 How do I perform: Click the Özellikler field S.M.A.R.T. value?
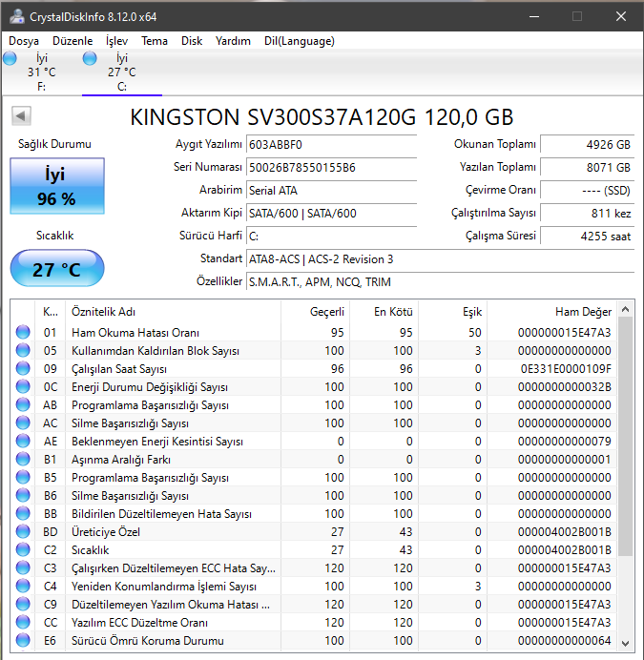440,281
